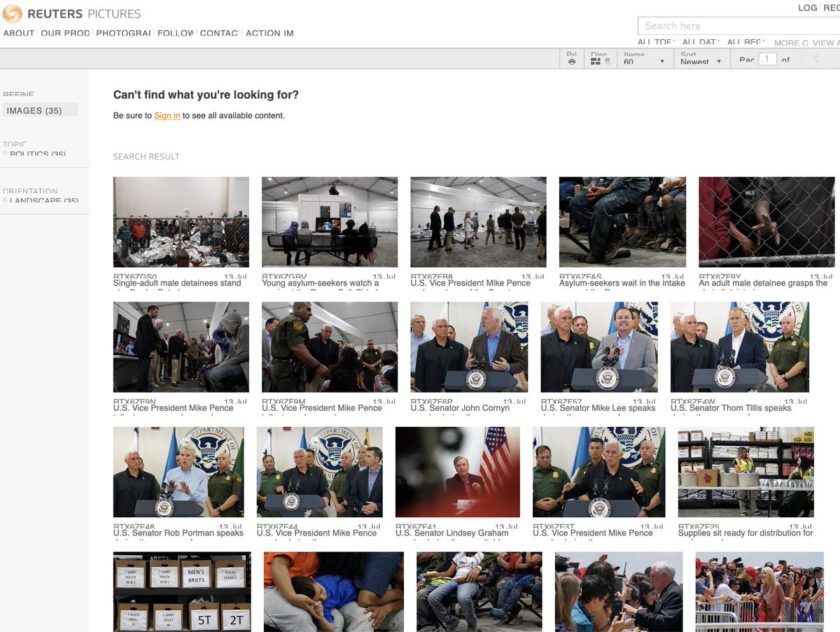Open thumbnail of young asylum-seekers watching TV
Screen dimensions: 840x632
point(330,222)
